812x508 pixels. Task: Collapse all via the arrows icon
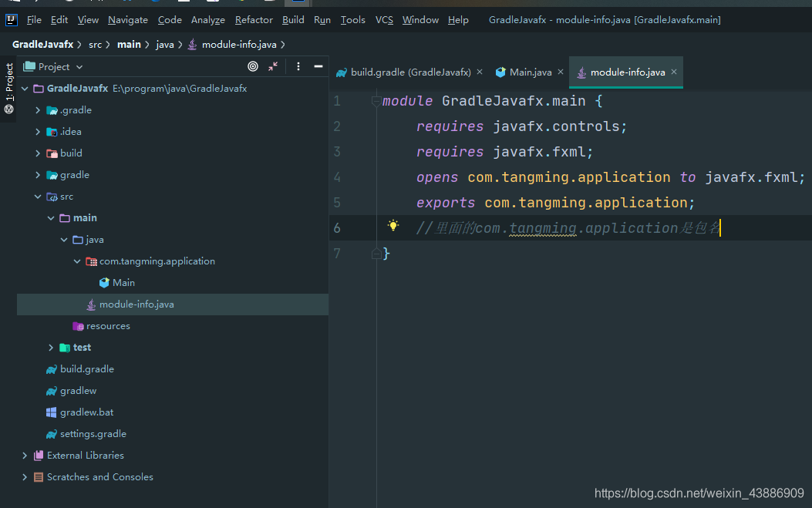(x=273, y=66)
